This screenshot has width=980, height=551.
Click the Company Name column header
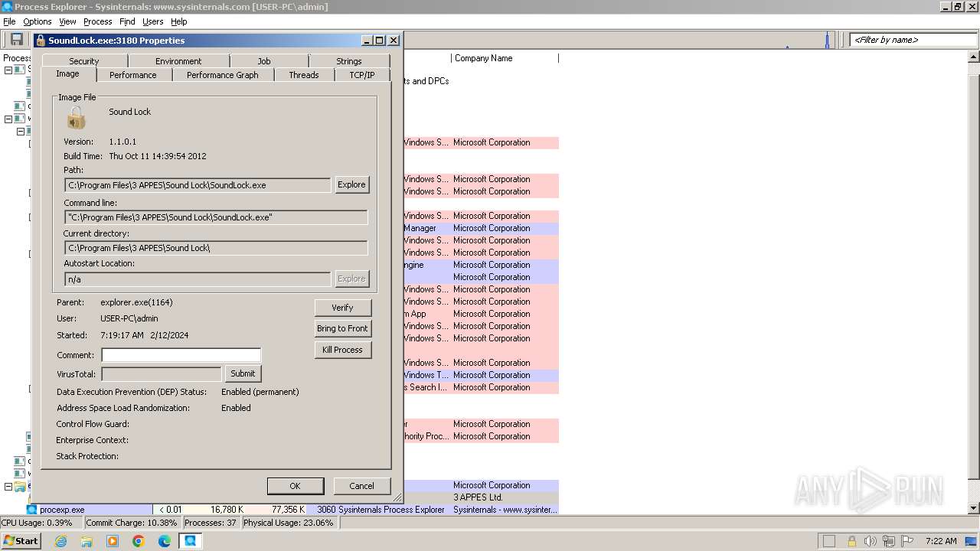click(x=505, y=58)
